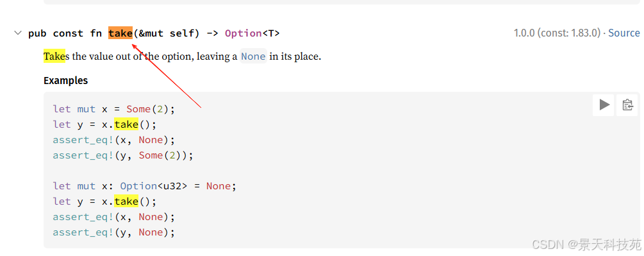The width and height of the screenshot is (644, 256).
Task: Click the Examples heading
Action: click(66, 81)
